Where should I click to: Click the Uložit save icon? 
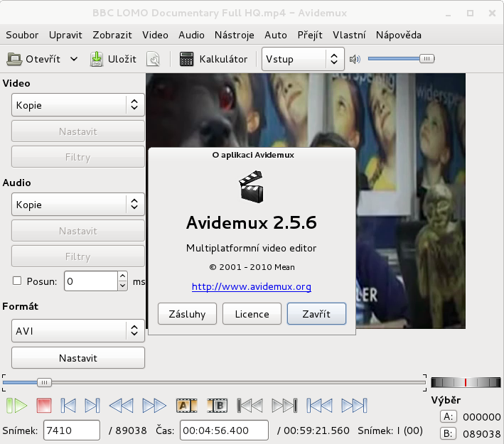[x=97, y=59]
